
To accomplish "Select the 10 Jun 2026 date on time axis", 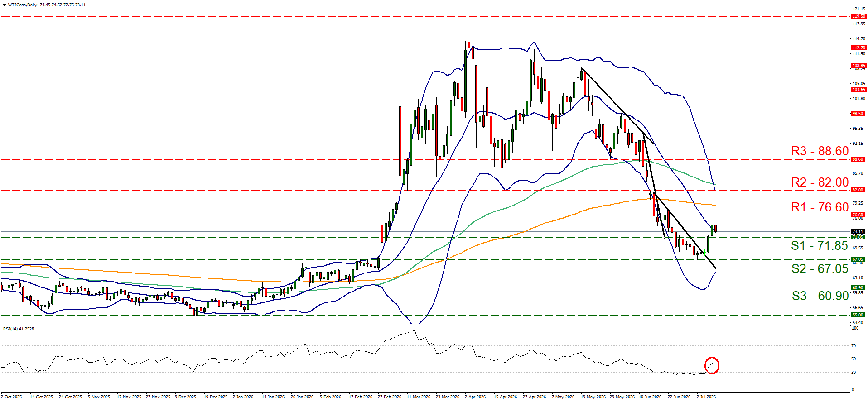I will 650,397.
